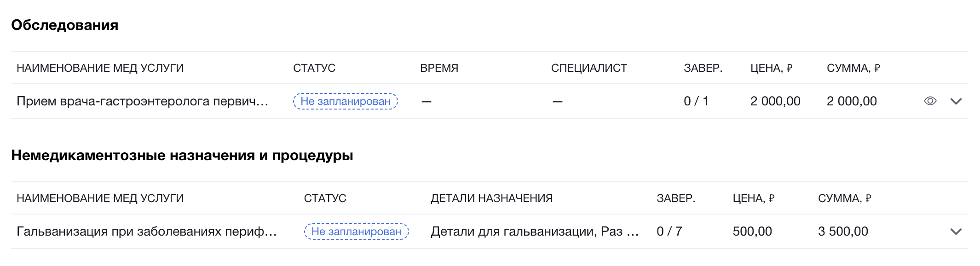This screenshot has width=980, height=266.
Task: Select the 0 / 7 completion value
Action: pyautogui.click(x=669, y=231)
